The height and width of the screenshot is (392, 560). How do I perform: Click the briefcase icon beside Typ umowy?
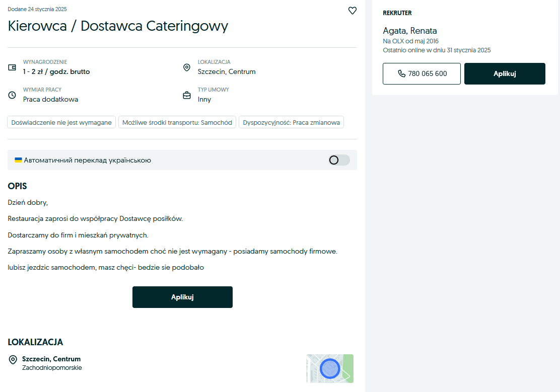pos(187,95)
